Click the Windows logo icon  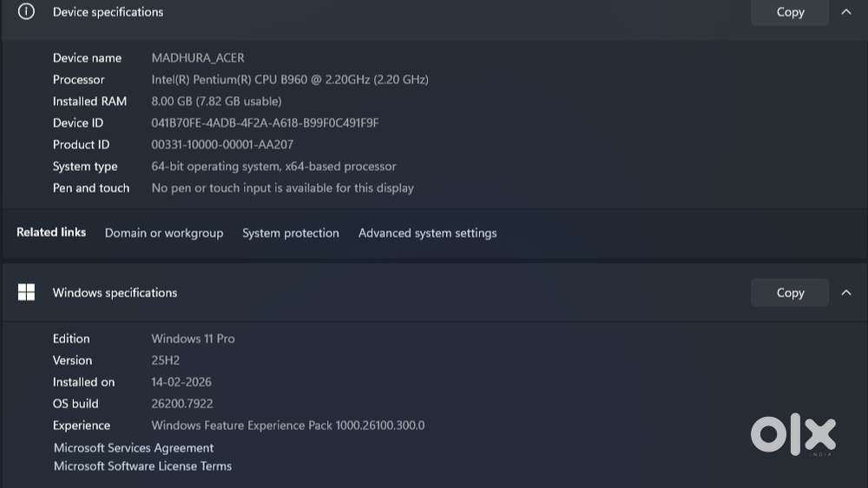[26, 292]
